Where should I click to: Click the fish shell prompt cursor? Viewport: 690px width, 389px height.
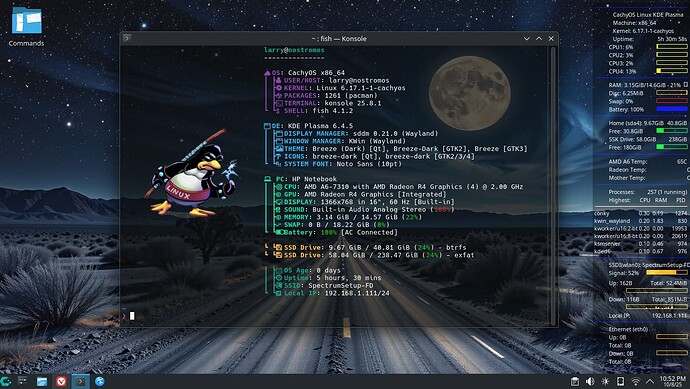coord(132,316)
